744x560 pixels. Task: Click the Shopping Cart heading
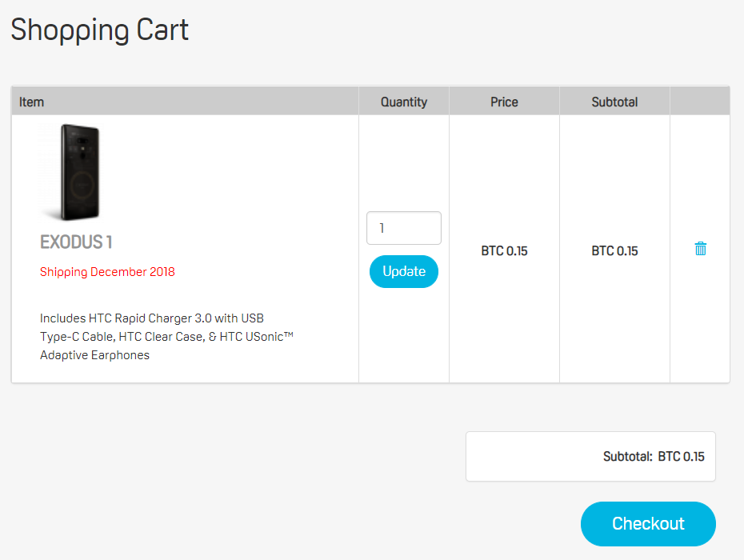[100, 30]
